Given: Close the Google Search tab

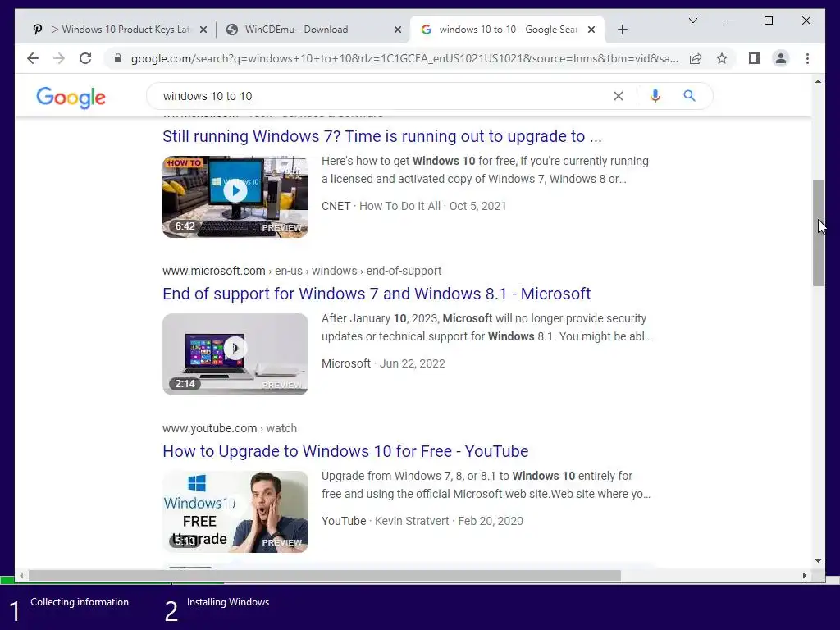Looking at the screenshot, I should 591,30.
